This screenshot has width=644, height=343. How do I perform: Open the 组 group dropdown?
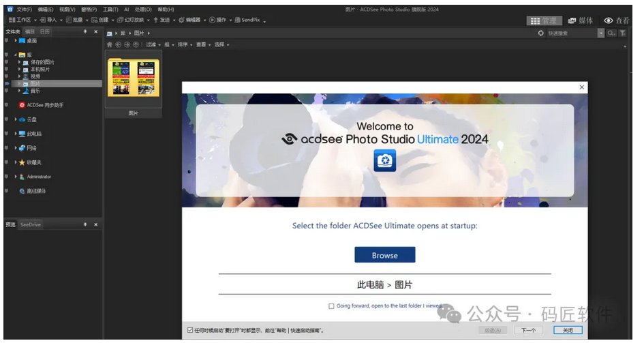[x=169, y=44]
